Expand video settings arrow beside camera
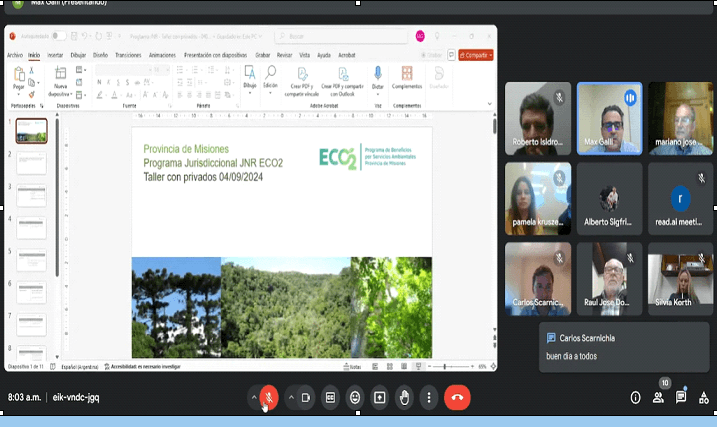 [291, 397]
